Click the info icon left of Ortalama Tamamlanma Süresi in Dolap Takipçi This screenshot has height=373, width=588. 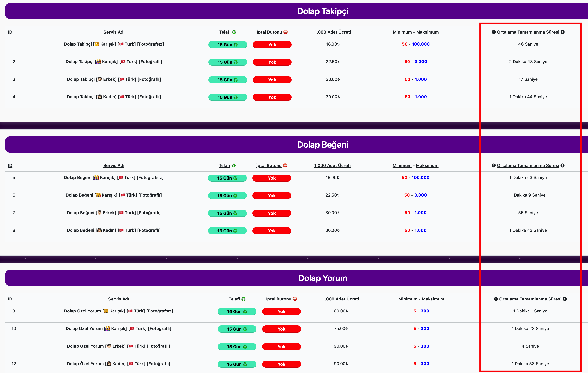point(494,32)
